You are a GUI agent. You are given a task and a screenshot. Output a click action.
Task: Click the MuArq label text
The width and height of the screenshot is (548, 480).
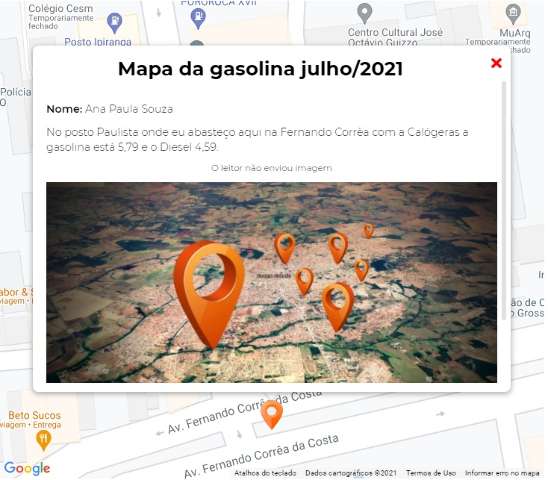[x=515, y=33]
